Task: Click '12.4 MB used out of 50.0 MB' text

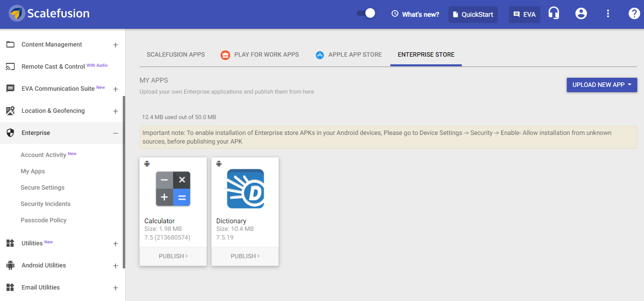Action: click(179, 117)
